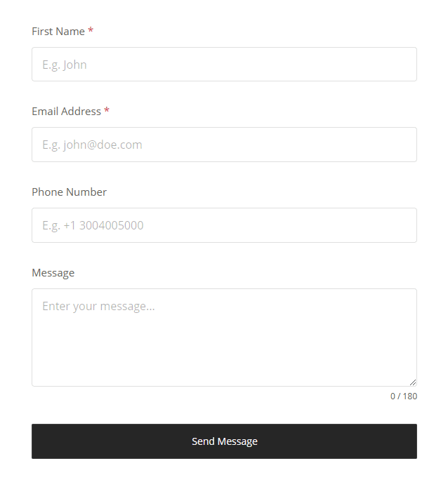Click the First Name input field

pyautogui.click(x=224, y=65)
